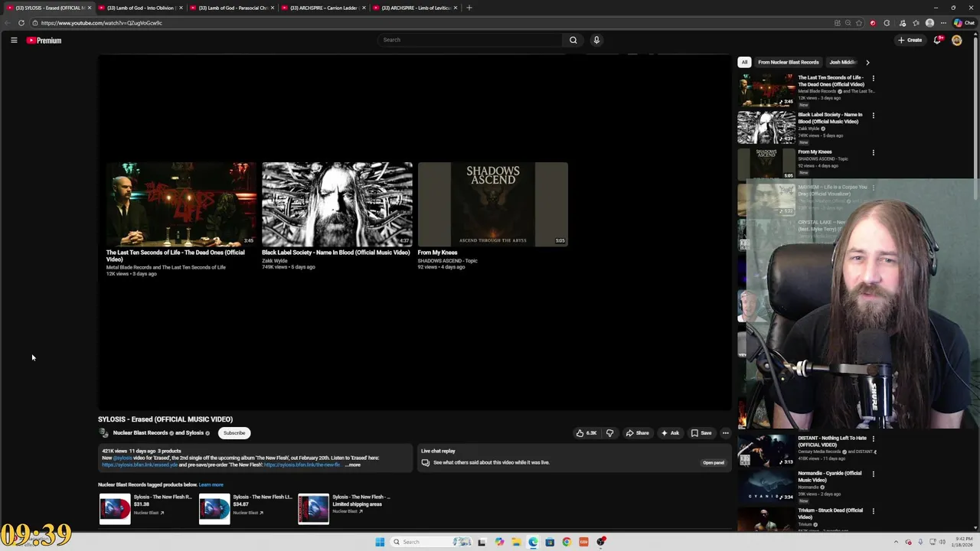This screenshot has height=551, width=980.
Task: Dislike the video with thumbs down
Action: [609, 433]
